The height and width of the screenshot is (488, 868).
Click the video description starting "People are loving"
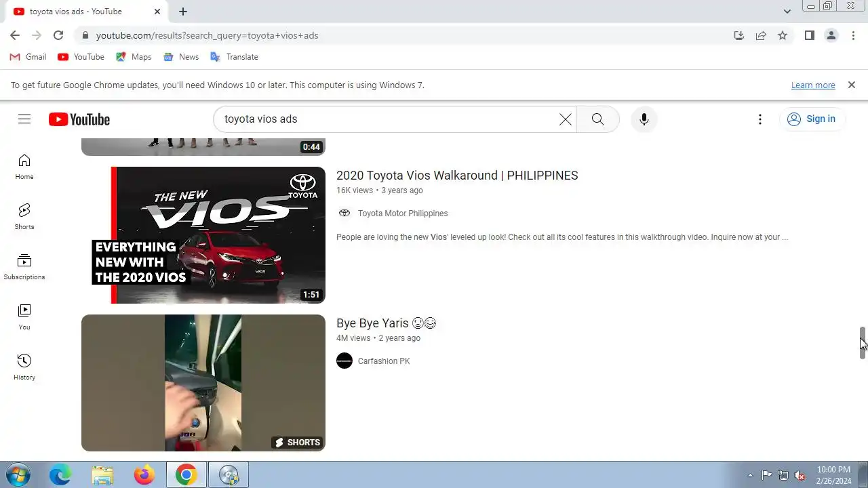(562, 237)
